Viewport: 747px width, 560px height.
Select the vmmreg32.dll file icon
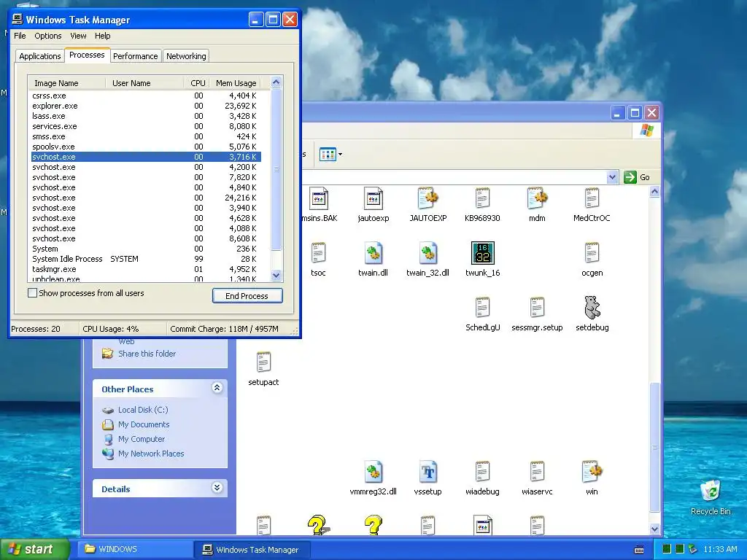(x=373, y=472)
